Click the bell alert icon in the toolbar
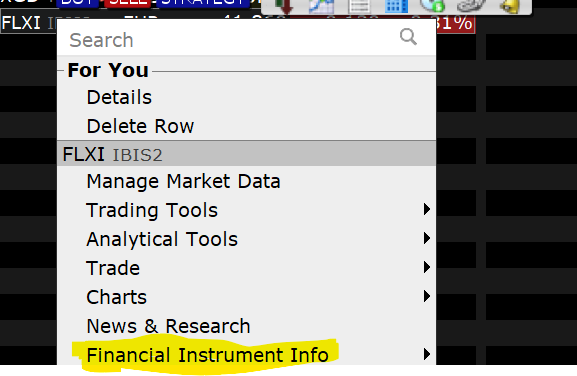Image resolution: width=577 pixels, height=376 pixels. click(510, 6)
